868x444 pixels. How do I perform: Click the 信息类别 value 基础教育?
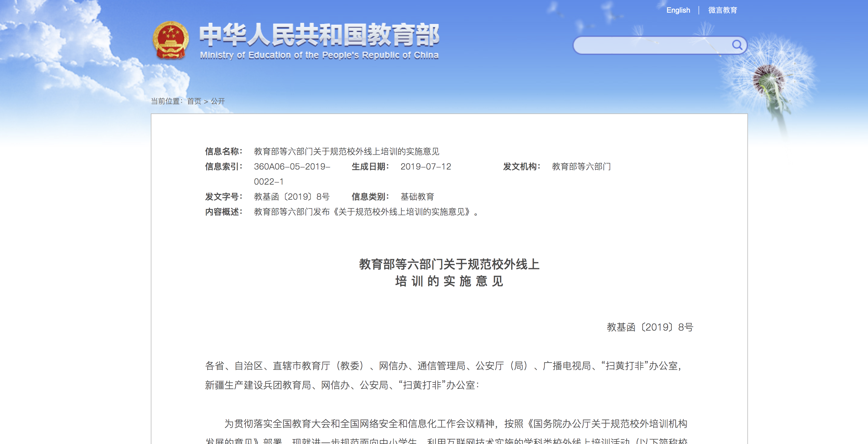(x=417, y=196)
